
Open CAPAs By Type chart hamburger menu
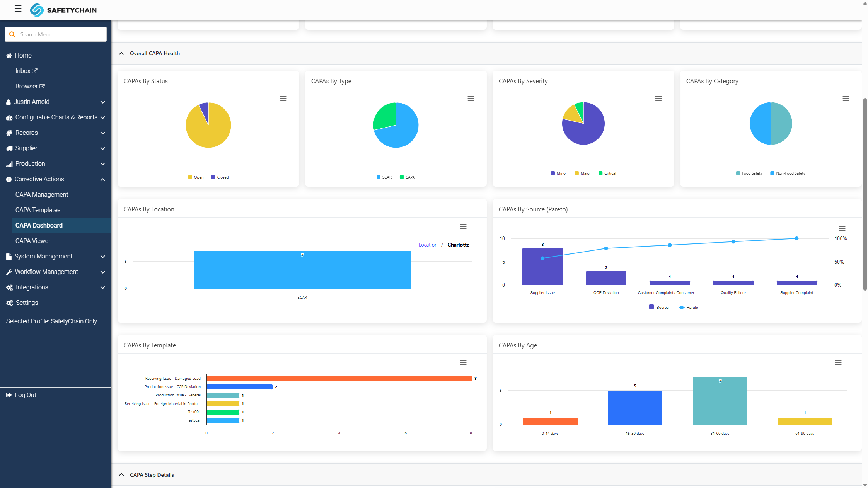(471, 99)
